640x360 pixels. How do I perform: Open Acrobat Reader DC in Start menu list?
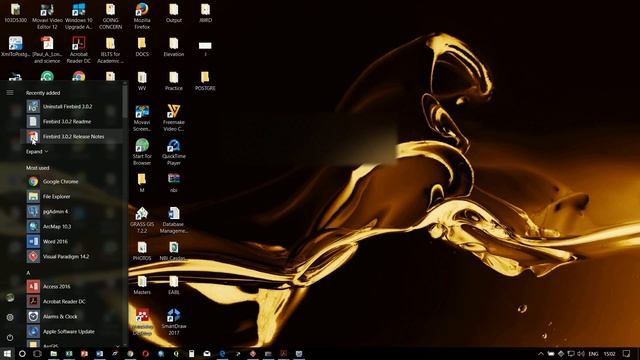tap(72, 302)
